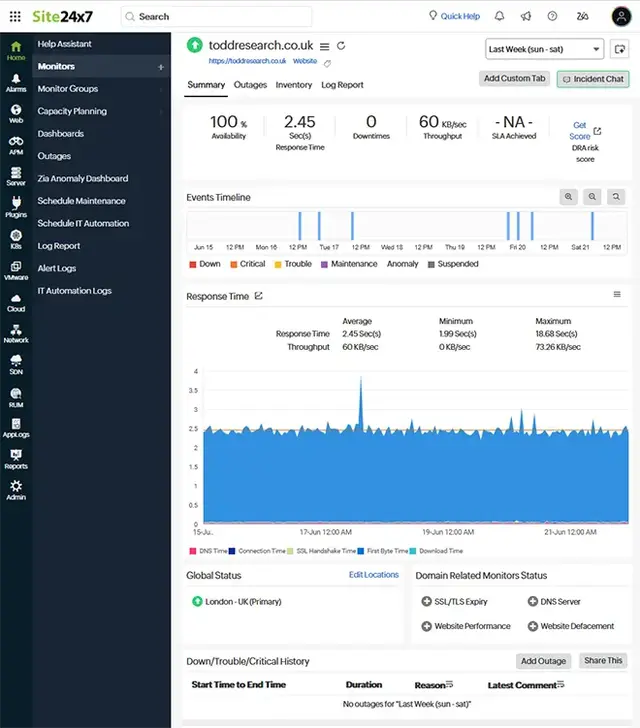Open the Quick Help link
Viewport: 640px width, 728px height.
pyautogui.click(x=454, y=16)
